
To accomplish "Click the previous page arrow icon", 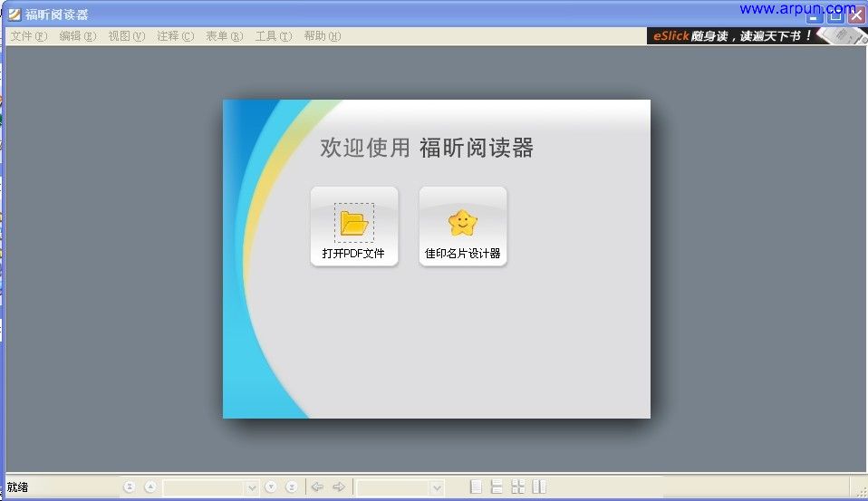I will point(150,487).
